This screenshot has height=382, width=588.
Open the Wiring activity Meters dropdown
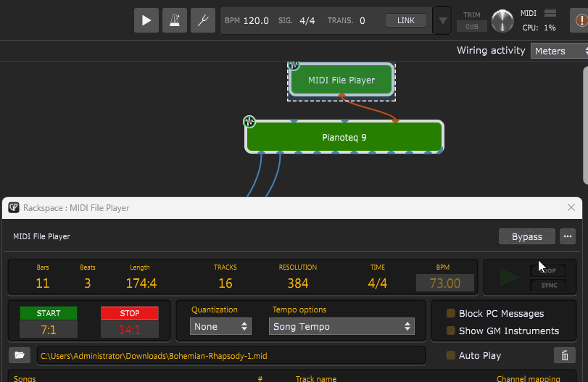559,51
